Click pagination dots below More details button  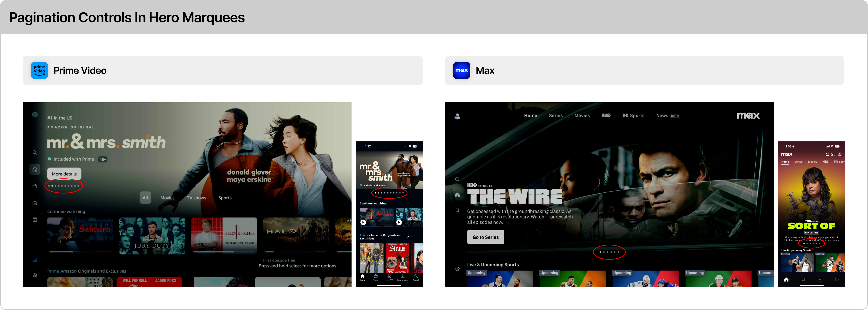(64, 186)
